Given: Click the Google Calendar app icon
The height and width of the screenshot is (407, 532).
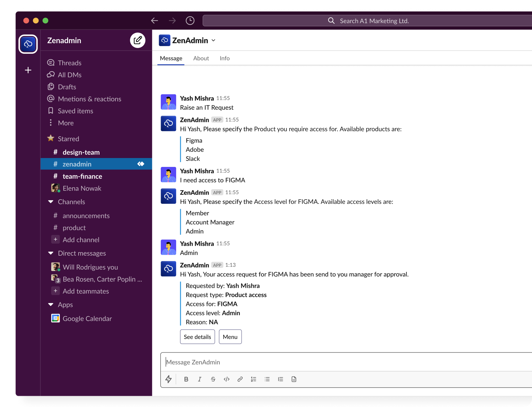Looking at the screenshot, I should [x=55, y=318].
